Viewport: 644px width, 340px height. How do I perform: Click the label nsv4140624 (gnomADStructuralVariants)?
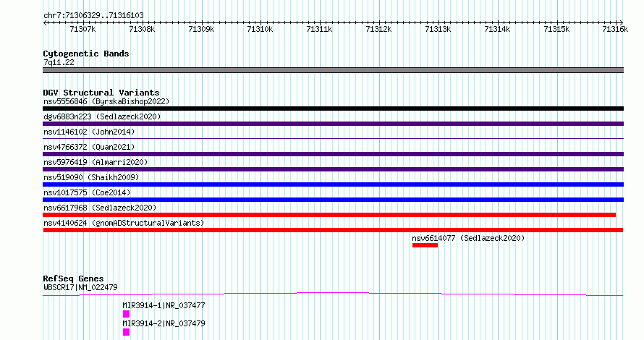click(x=124, y=223)
